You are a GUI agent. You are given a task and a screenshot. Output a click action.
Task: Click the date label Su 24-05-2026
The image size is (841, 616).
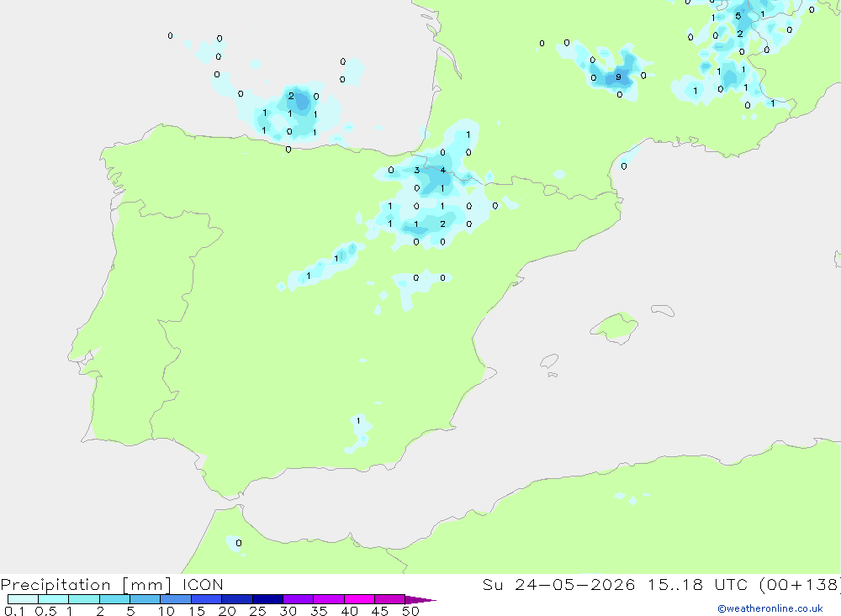[558, 584]
